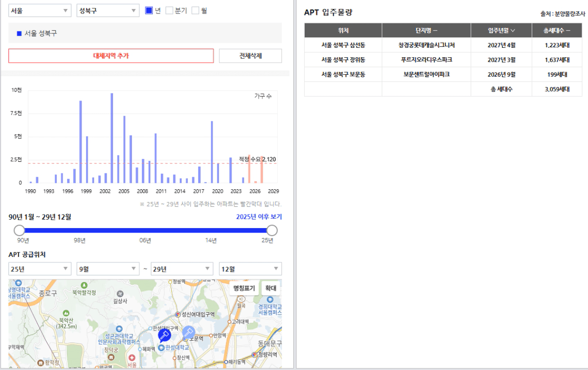Image resolution: width=588 pixels, height=370 pixels.
Task: Click the light blue hammer marker near 보문역
Action: click(x=188, y=332)
